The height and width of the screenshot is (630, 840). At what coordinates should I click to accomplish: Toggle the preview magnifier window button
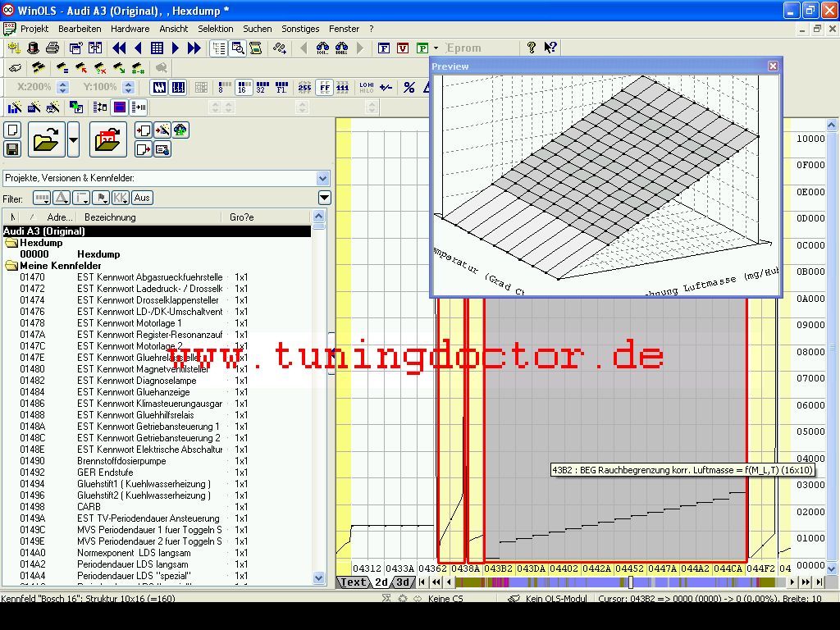coord(237,48)
